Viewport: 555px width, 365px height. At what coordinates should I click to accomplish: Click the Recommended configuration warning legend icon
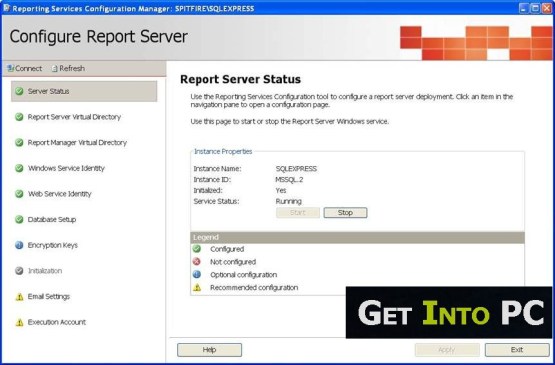[x=197, y=287]
